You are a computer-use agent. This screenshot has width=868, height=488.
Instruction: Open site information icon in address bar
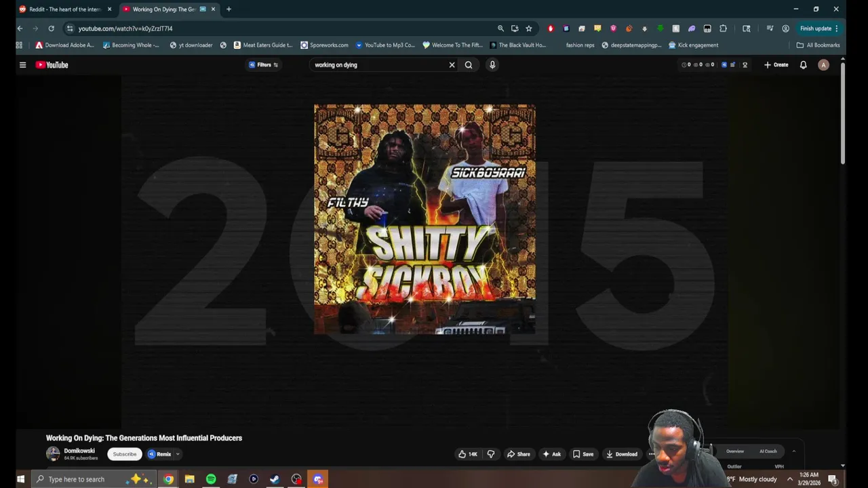click(70, 28)
